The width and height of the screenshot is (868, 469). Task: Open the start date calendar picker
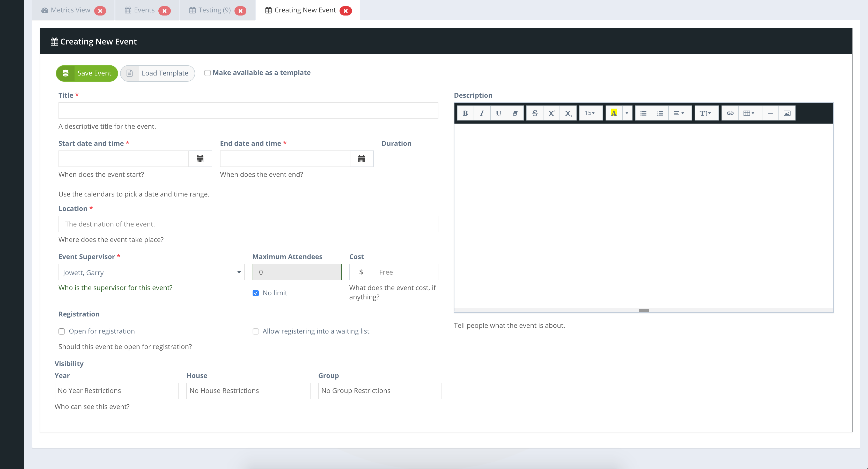point(200,159)
